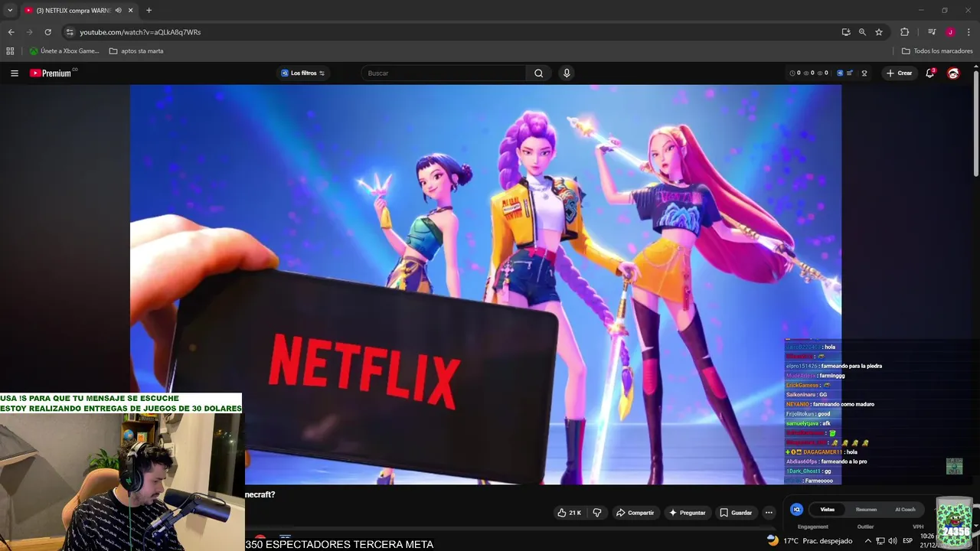Close the NETFLIX YouTube tab
The image size is (980, 551).
[x=130, y=10]
